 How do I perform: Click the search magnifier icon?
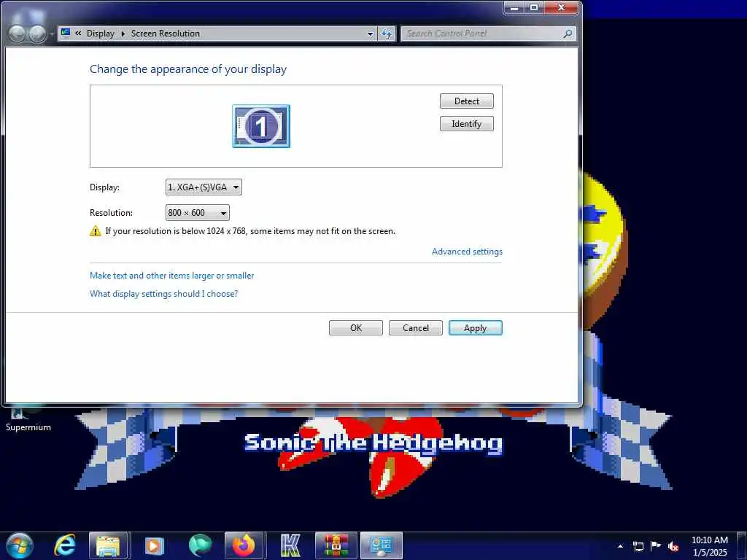[568, 34]
